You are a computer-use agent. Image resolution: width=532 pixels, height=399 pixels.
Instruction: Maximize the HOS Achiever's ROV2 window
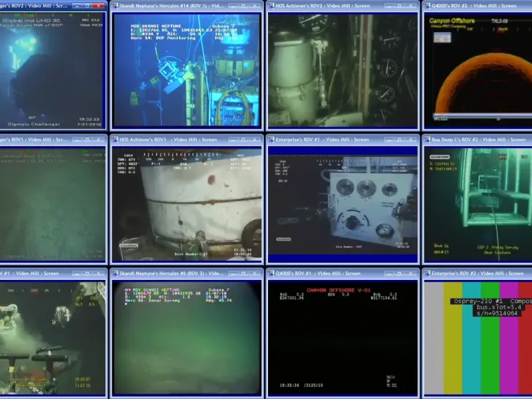(x=400, y=6)
